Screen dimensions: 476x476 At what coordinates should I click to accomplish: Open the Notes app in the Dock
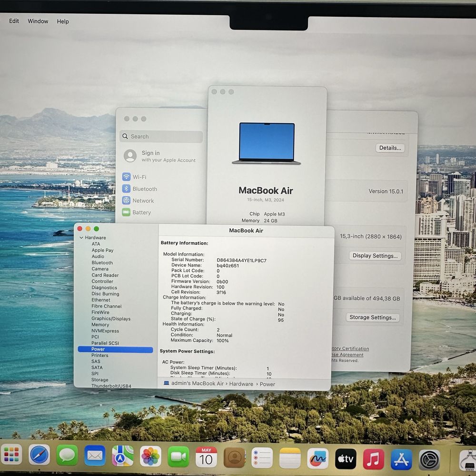[290, 458]
